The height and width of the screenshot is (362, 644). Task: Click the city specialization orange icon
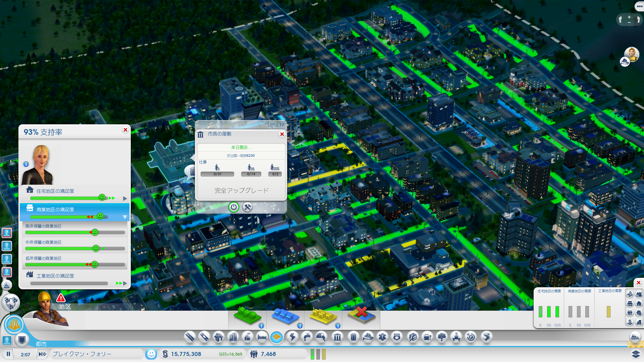point(14,324)
